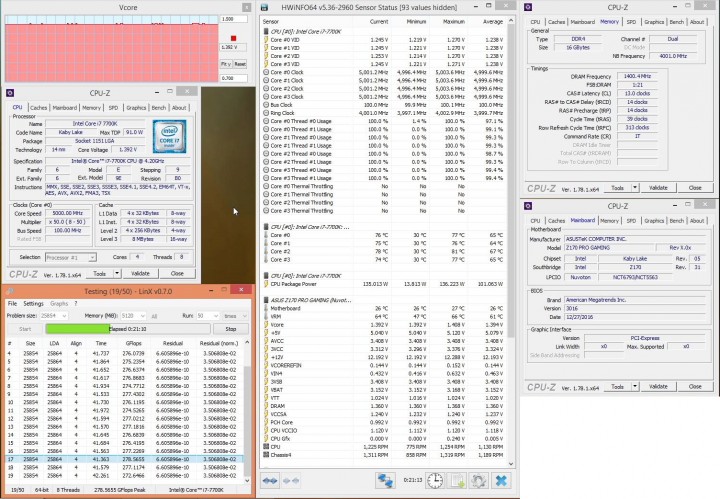
Task: Click CPU Package Power sensor row
Action: (x=383, y=284)
